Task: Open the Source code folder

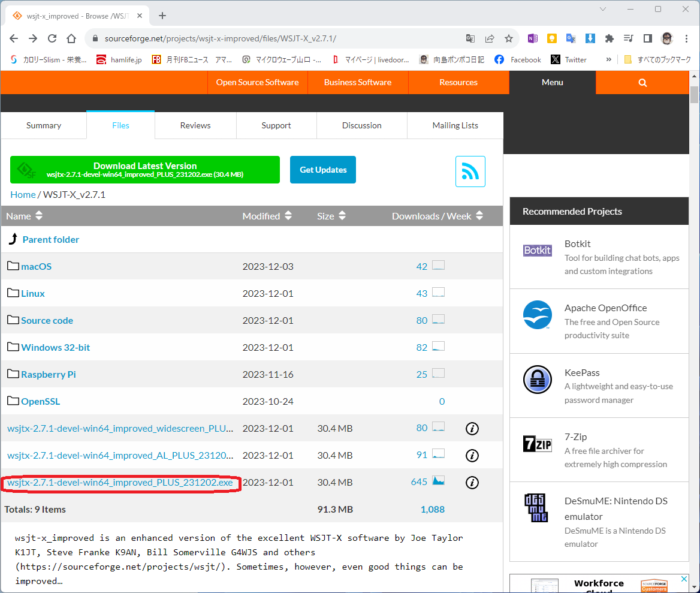Action: click(47, 321)
